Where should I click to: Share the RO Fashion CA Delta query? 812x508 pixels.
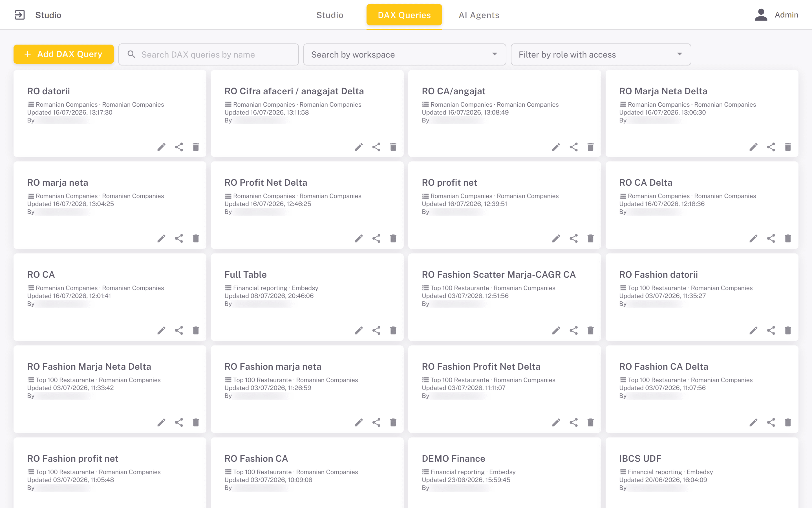click(771, 422)
